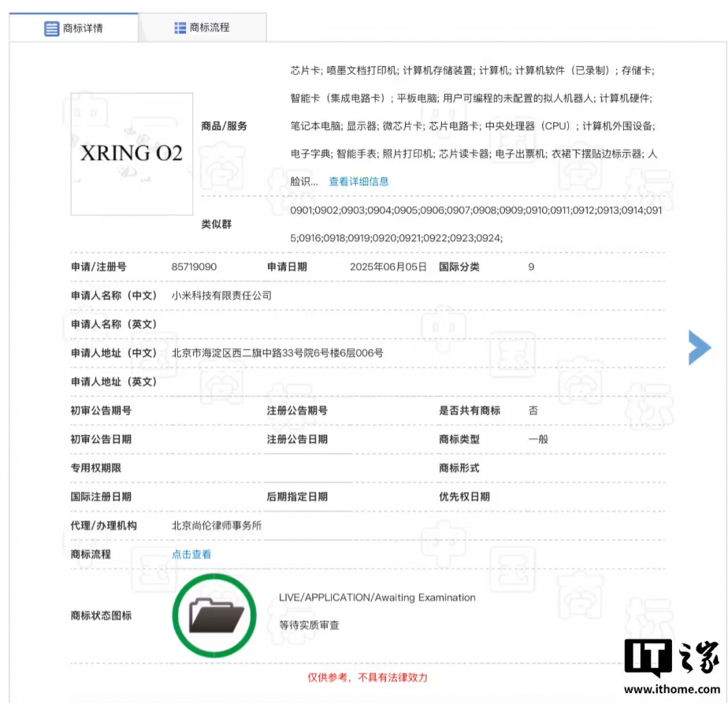Click the 专用权期限 label
The image size is (728, 719).
click(x=96, y=468)
